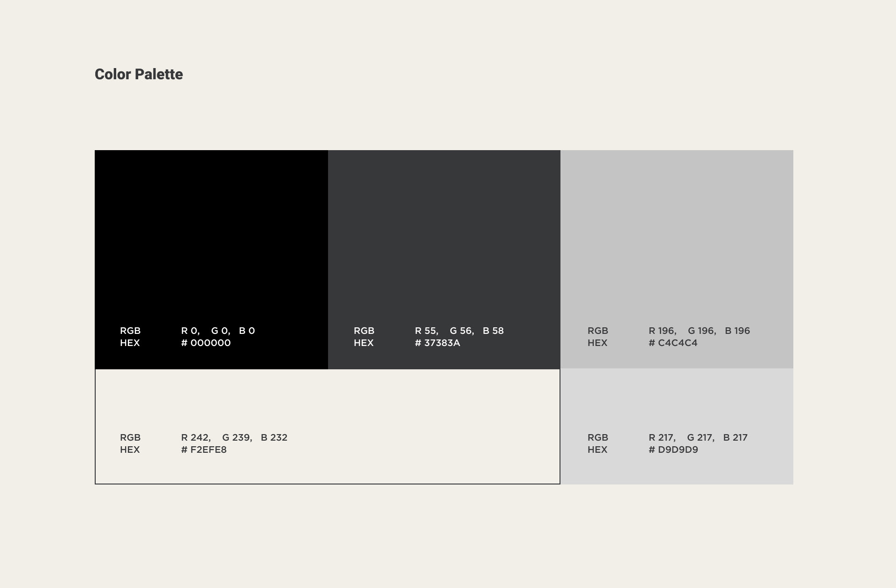
Task: Click the RGB label in the F2EFE8 swatch
Action: point(130,437)
